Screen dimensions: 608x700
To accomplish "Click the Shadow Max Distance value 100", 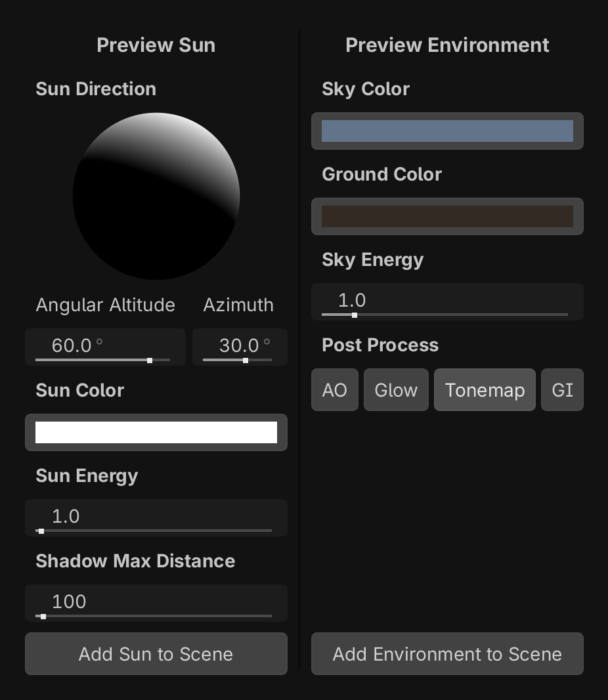I will coord(69,602).
